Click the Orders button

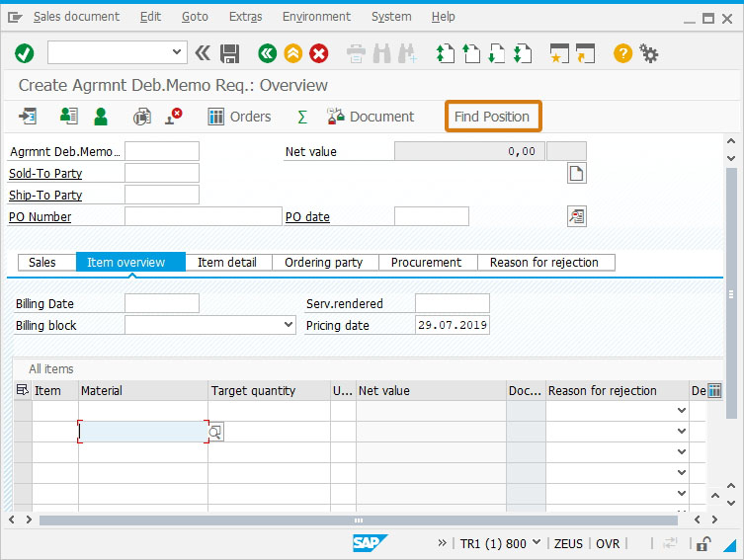click(240, 117)
